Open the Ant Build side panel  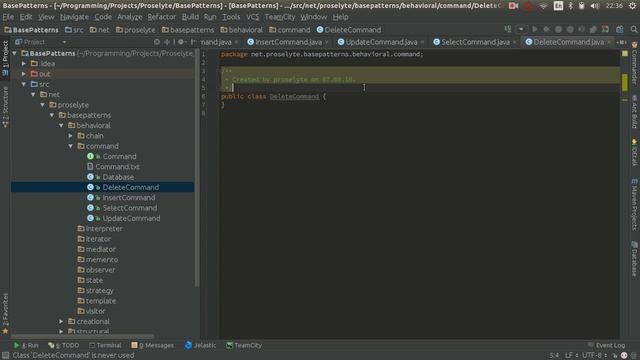[x=634, y=111]
